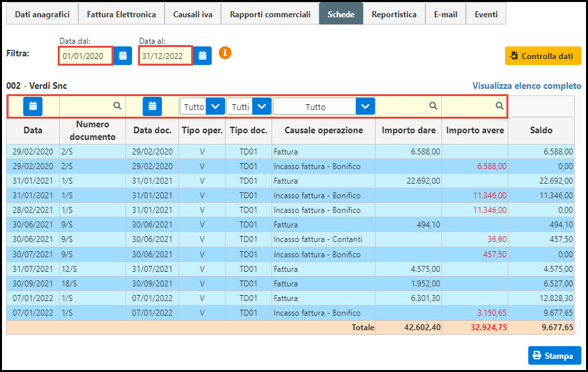Click total Importo avere 32.924,75

pyautogui.click(x=488, y=328)
